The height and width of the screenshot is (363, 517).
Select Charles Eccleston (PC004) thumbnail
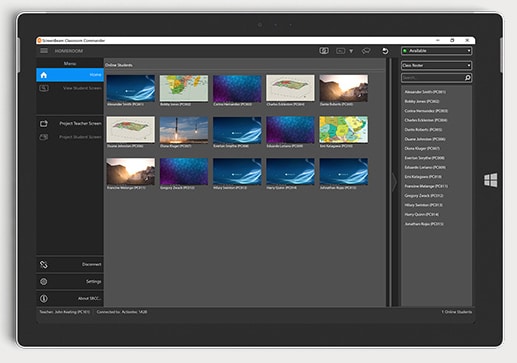(290, 88)
